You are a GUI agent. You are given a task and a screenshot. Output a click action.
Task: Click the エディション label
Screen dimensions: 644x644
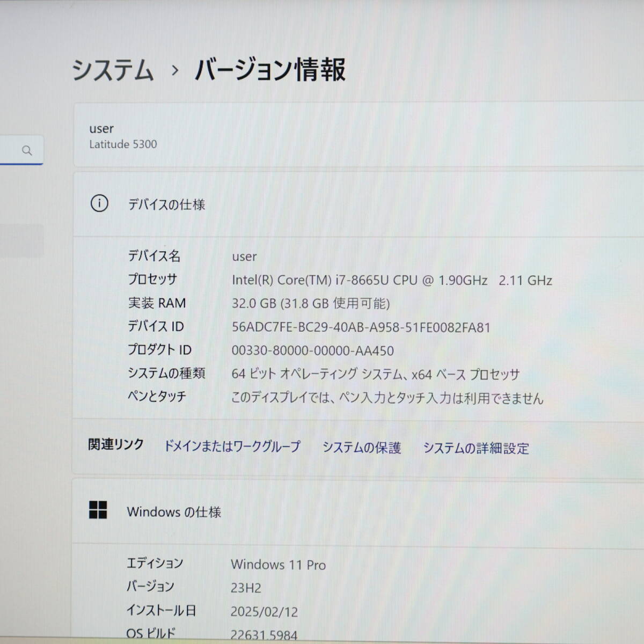point(155,563)
